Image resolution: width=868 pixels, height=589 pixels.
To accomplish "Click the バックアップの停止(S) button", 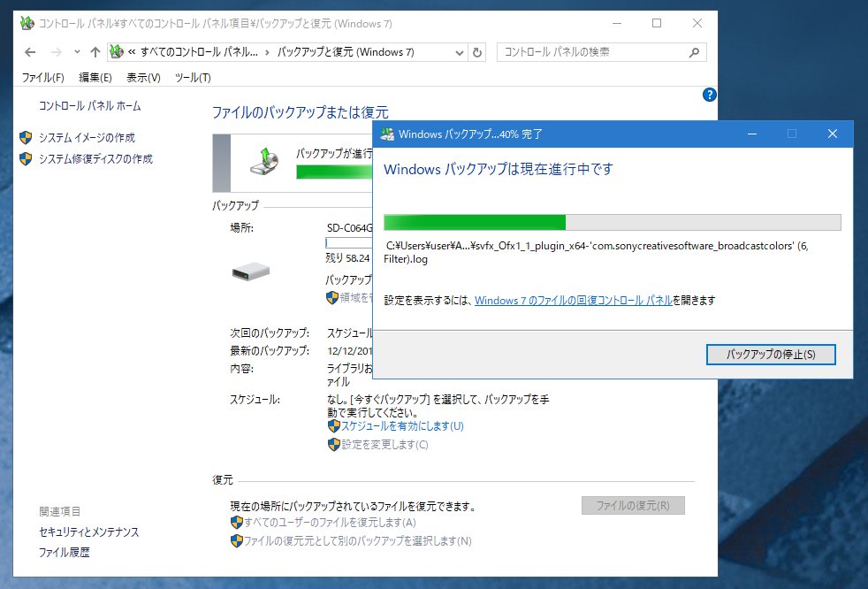I will point(771,355).
